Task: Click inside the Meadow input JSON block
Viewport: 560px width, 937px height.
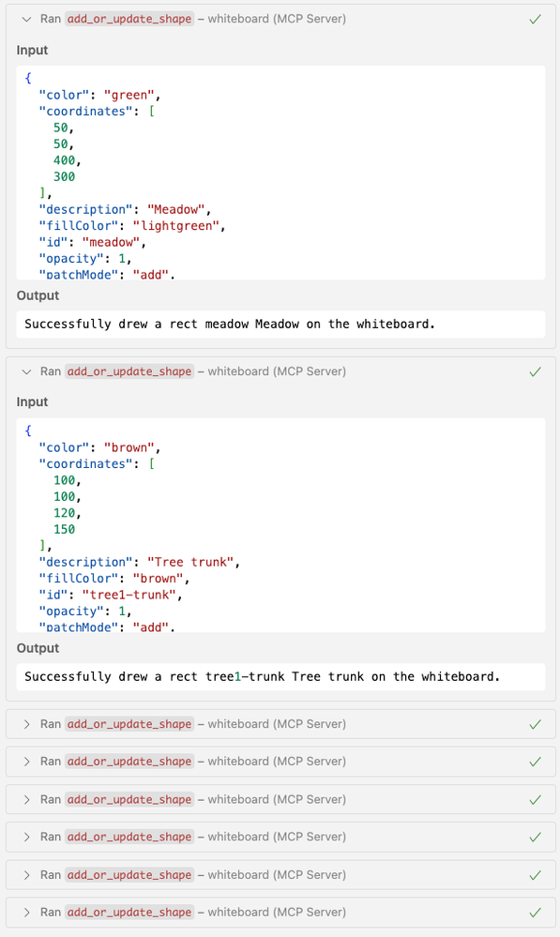Action: coord(280,173)
